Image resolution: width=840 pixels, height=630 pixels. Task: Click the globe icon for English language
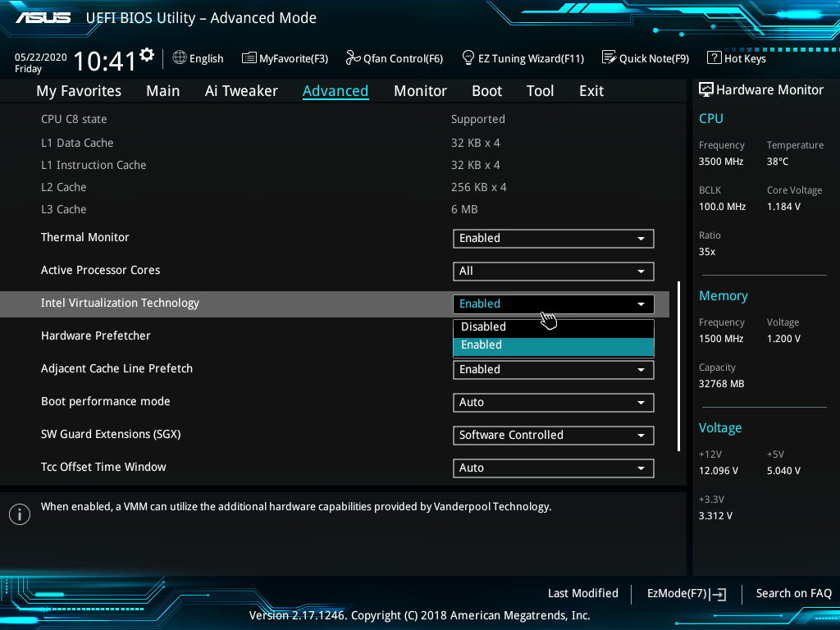pyautogui.click(x=180, y=58)
